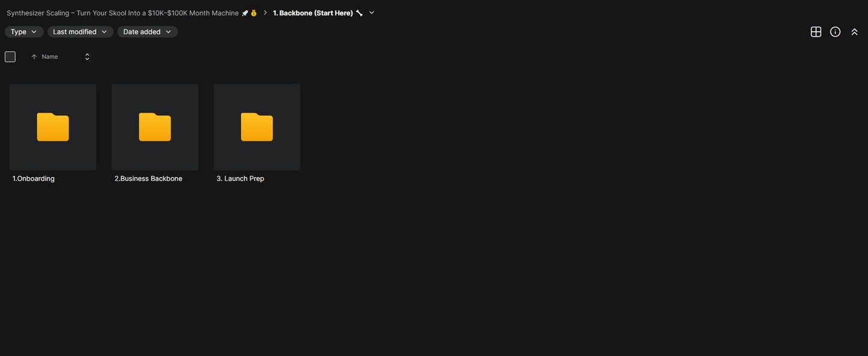The height and width of the screenshot is (356, 868).
Task: Click the breadcrumb separator chevron arrow
Action: coord(265,13)
